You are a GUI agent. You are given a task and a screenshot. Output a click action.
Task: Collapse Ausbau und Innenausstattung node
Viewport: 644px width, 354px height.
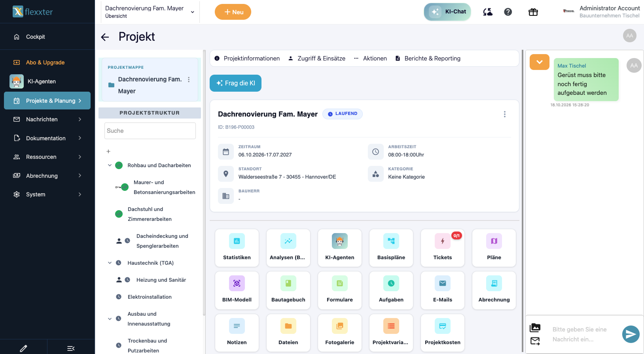tap(110, 319)
